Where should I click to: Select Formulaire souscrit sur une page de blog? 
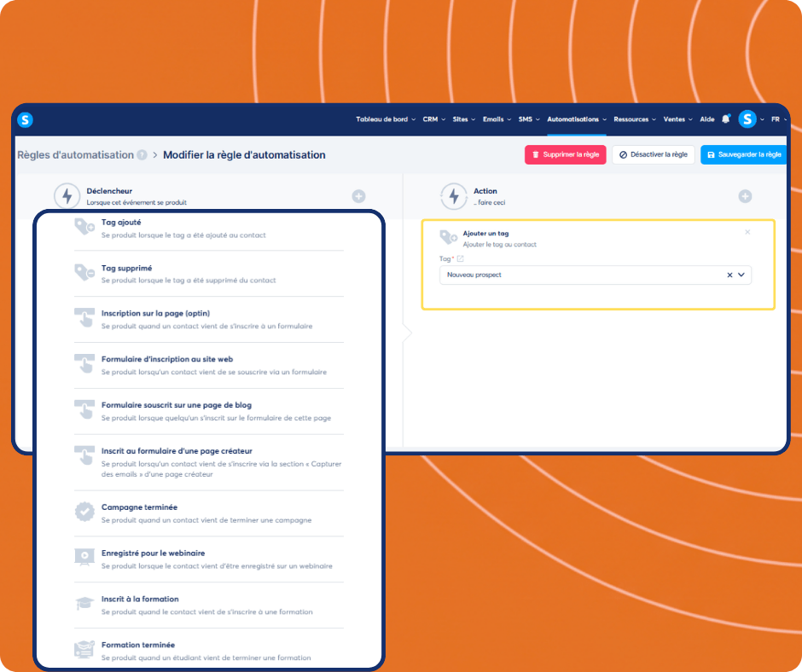click(x=209, y=411)
